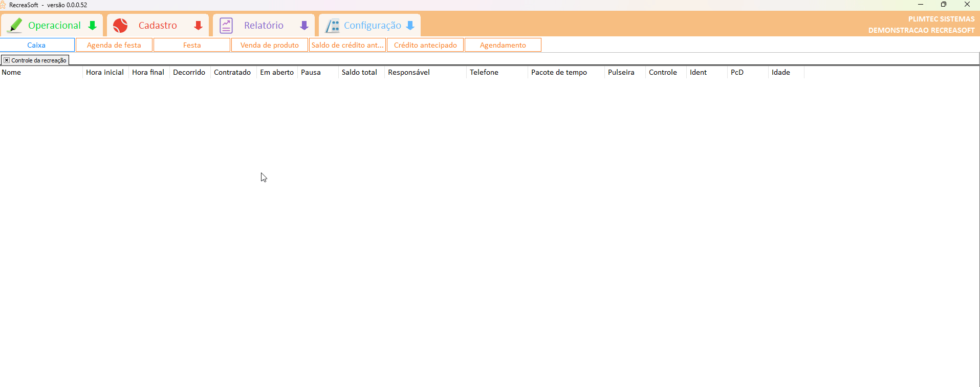The height and width of the screenshot is (387, 980).
Task: Open the Cadastro menu label
Action: point(158,25)
